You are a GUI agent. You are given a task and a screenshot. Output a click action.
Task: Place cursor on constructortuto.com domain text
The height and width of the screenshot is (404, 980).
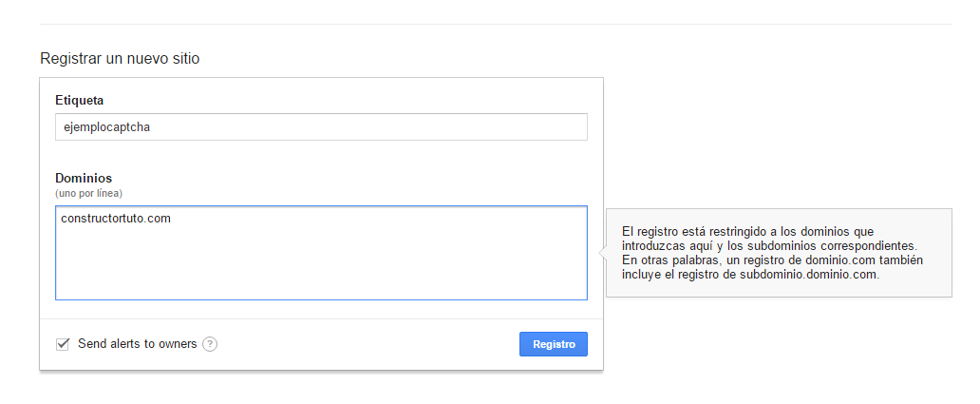116,219
